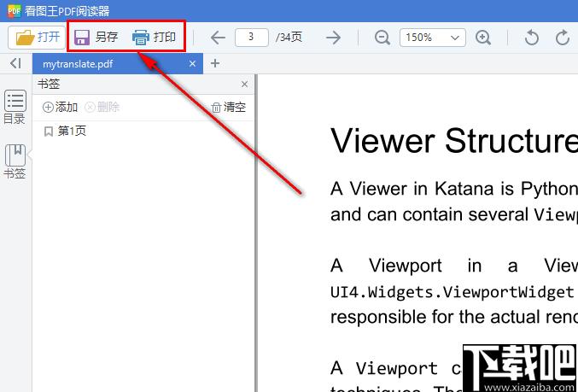Rotate page counterclockwise
578x392 pixels.
(x=532, y=38)
